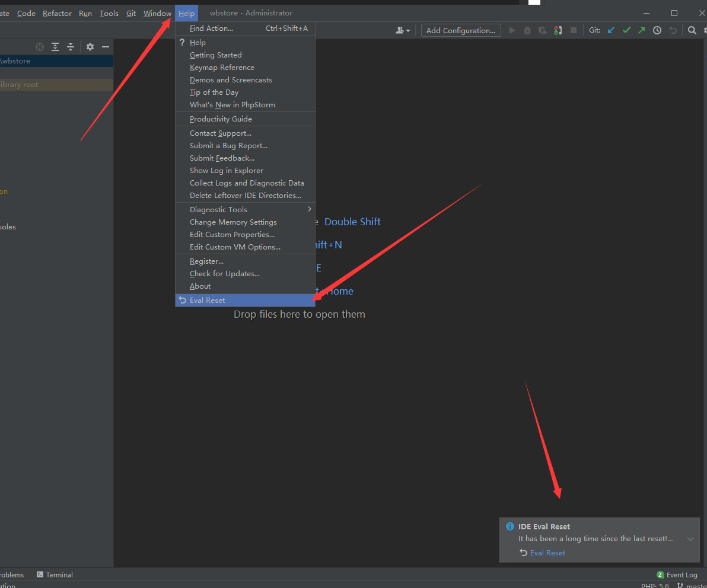This screenshot has height=588, width=707.
Task: Open the user account dropdown in toolbar
Action: click(x=403, y=30)
